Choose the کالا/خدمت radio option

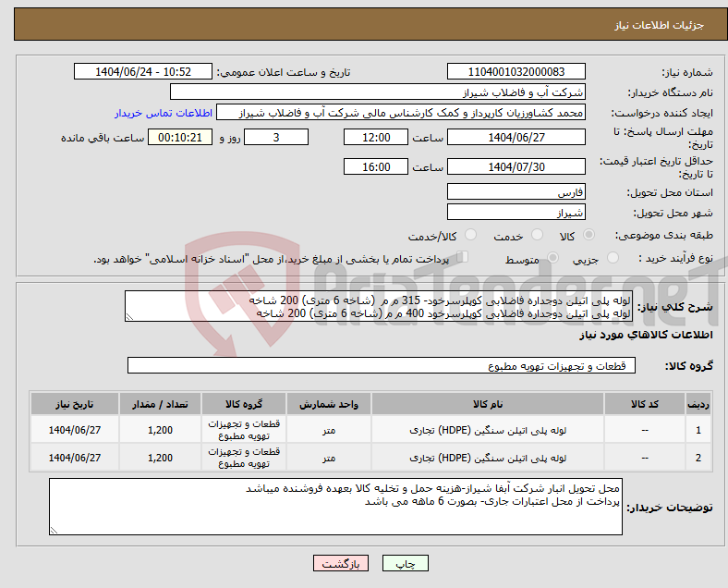click(470, 236)
